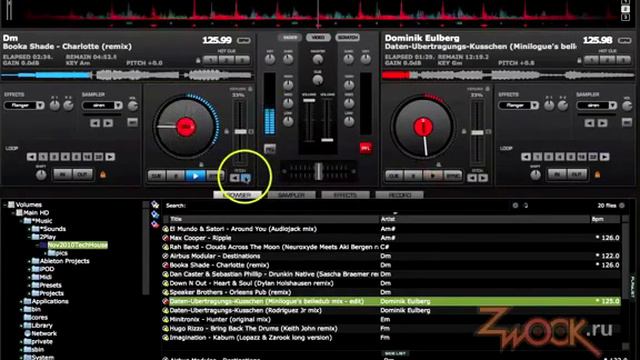Pause the right deck
Screen dimensions: 640x360
(413, 176)
